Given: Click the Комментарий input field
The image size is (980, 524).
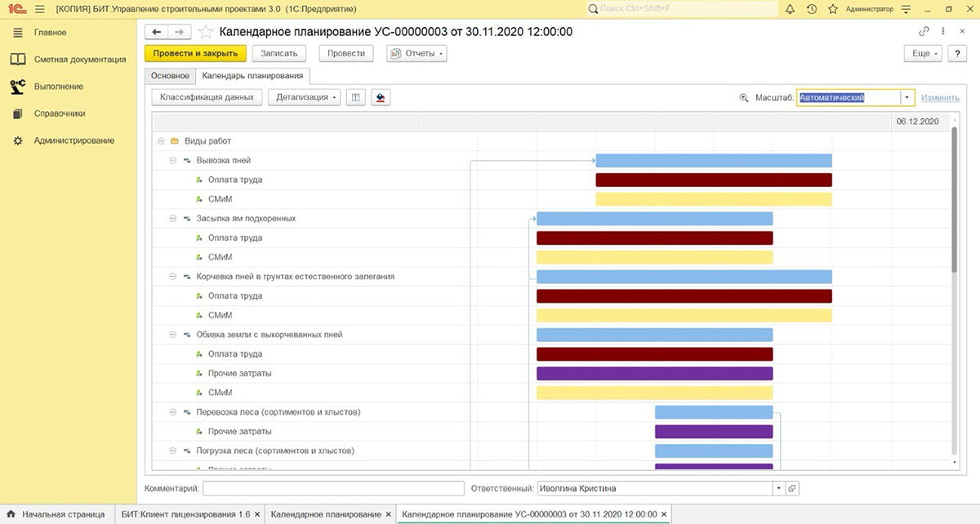Looking at the screenshot, I should click(x=333, y=488).
